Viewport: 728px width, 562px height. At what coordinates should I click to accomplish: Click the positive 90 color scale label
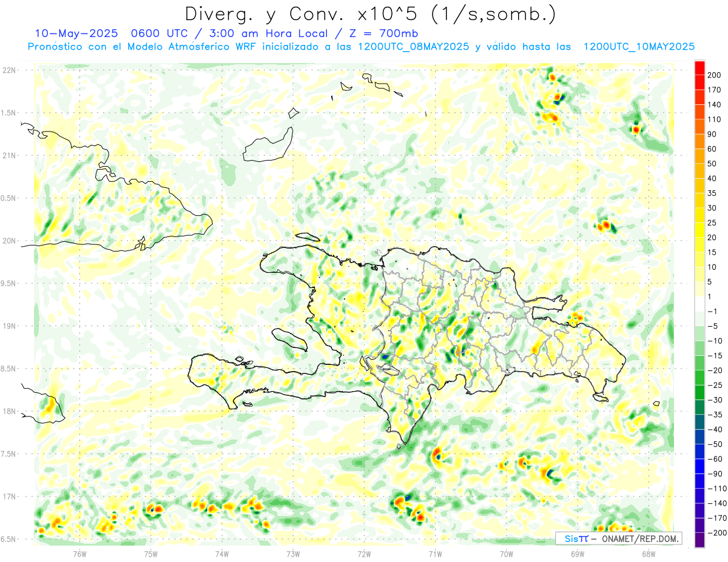coord(712,134)
